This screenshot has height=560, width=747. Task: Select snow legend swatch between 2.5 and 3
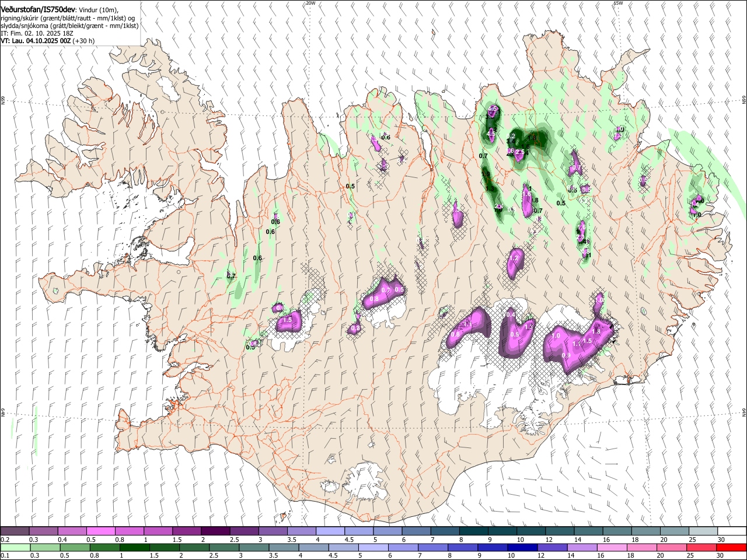click(x=244, y=531)
